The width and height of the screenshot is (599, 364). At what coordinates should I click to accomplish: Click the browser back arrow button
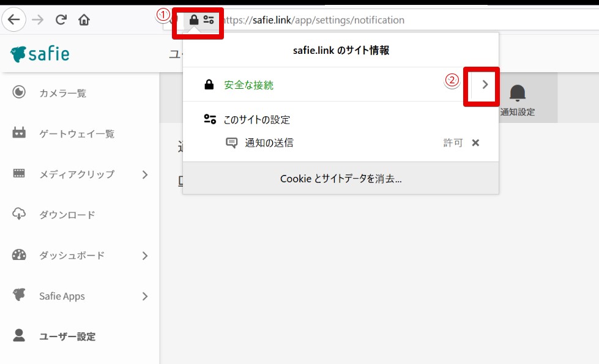click(x=13, y=20)
